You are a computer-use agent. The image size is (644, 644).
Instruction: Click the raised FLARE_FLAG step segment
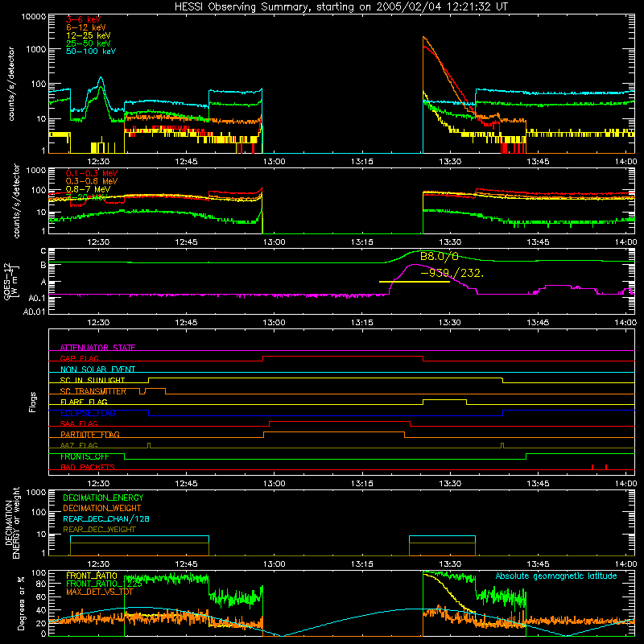coord(445,399)
